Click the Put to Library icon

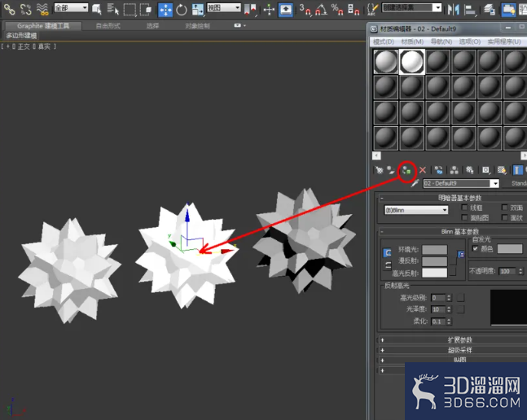(x=470, y=170)
